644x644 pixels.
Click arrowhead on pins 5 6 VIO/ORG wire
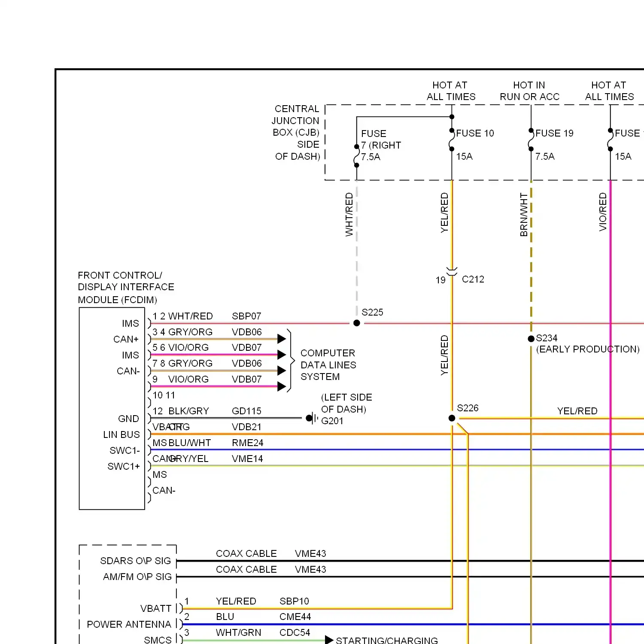pos(282,355)
